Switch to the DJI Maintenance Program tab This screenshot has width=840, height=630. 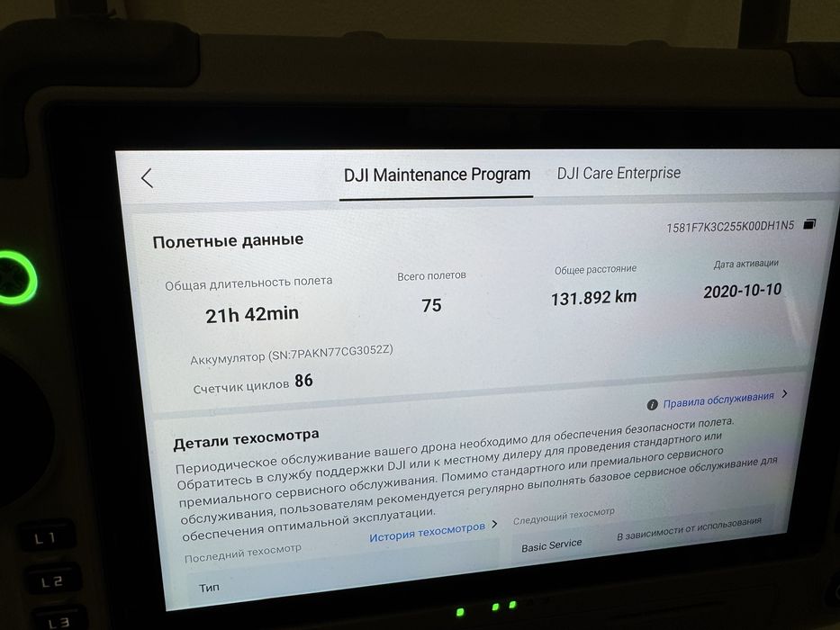point(437,175)
